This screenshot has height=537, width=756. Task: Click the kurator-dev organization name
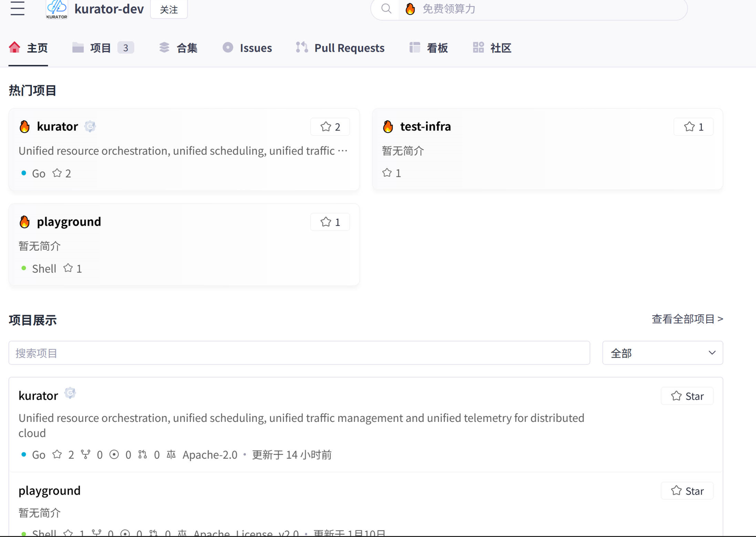click(109, 9)
